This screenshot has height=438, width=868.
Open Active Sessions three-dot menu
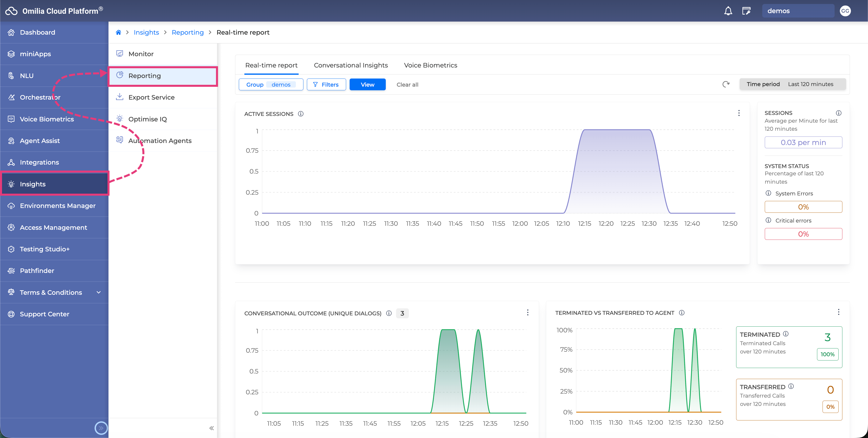pos(739,113)
